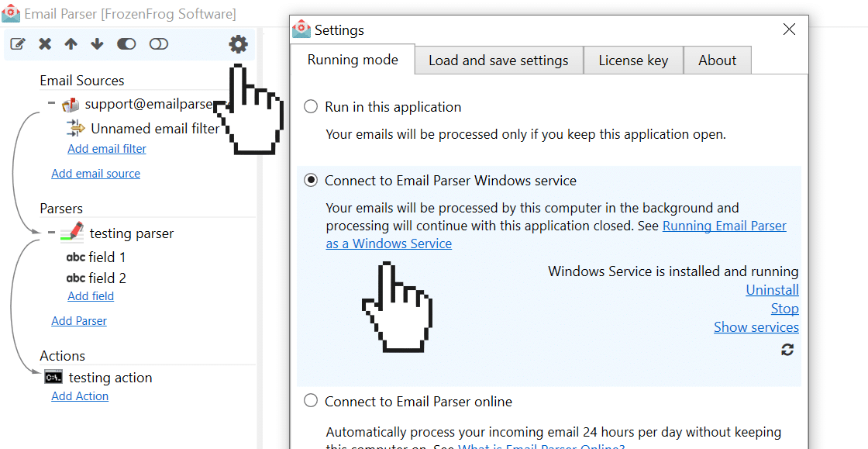
Task: Open settings with the gear icon
Action: 238,43
